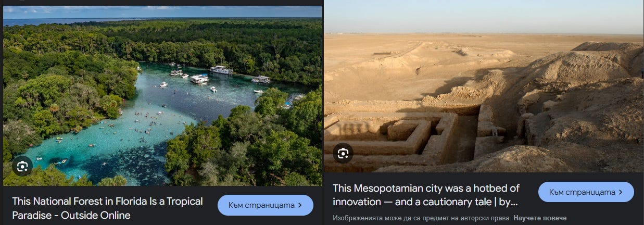Screen dimensions: 644x225
Task: Open Google Lens on the Florida forest image
Action: pyautogui.click(x=22, y=167)
